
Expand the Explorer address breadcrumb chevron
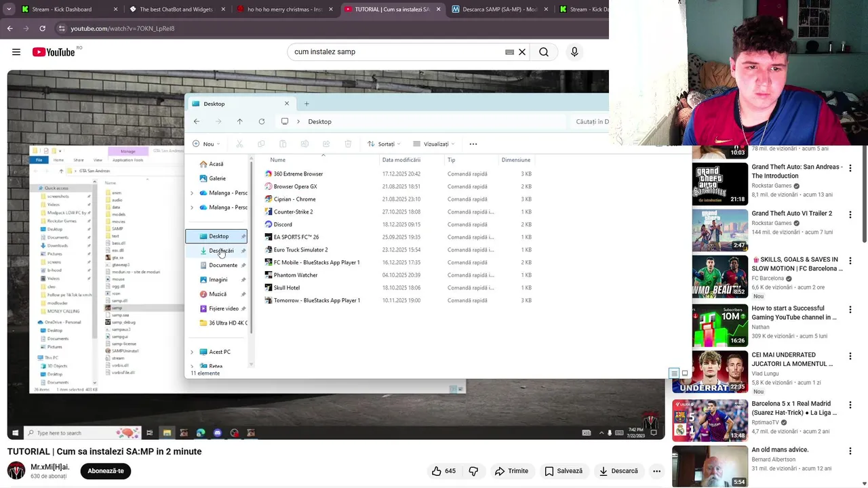(x=298, y=121)
